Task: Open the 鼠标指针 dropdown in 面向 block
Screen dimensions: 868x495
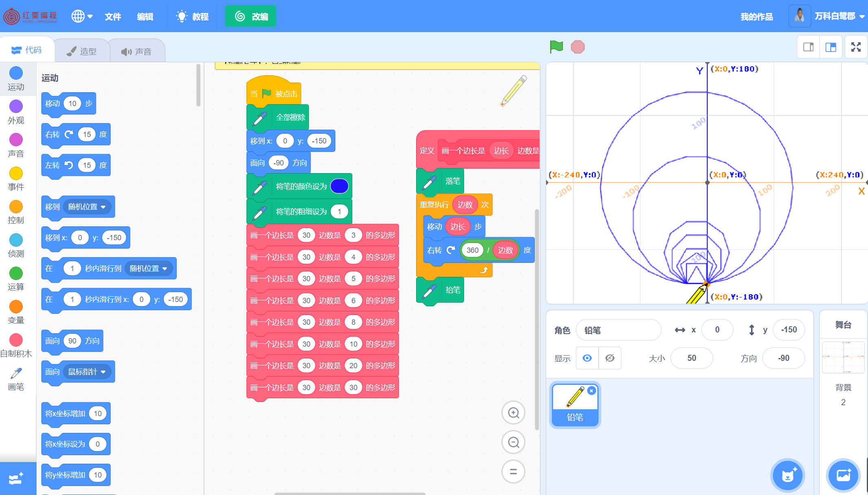Action: pos(87,372)
